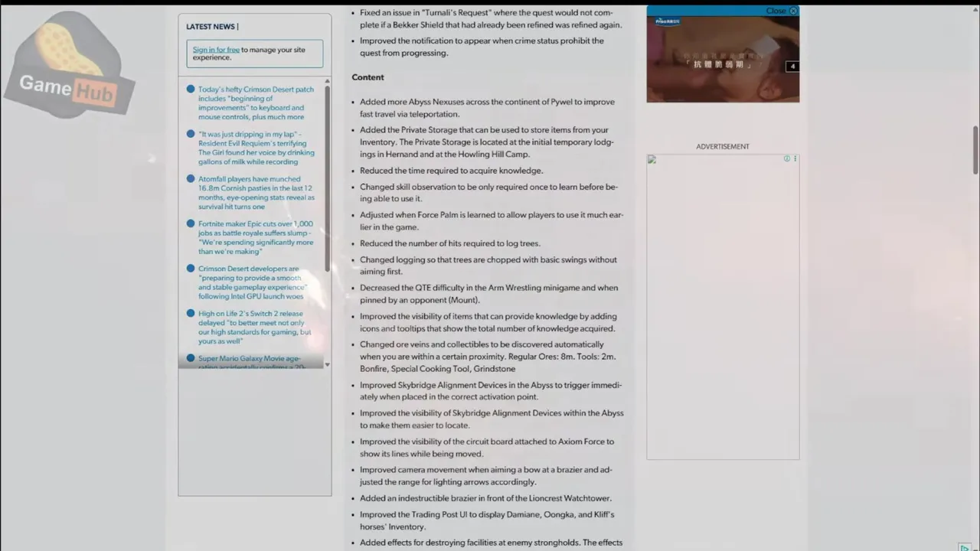
Task: Click the 'ADVERTISEMENT' label
Action: [x=723, y=147]
